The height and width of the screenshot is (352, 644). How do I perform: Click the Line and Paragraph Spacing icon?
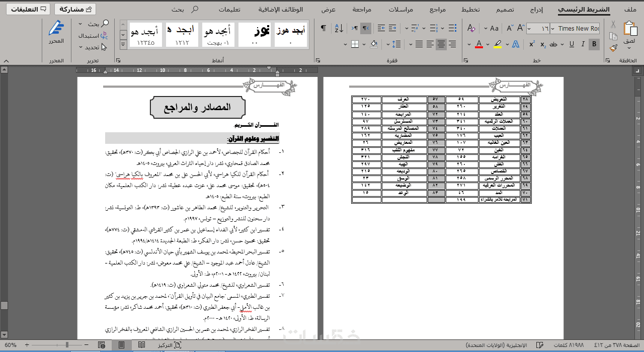[x=397, y=44]
